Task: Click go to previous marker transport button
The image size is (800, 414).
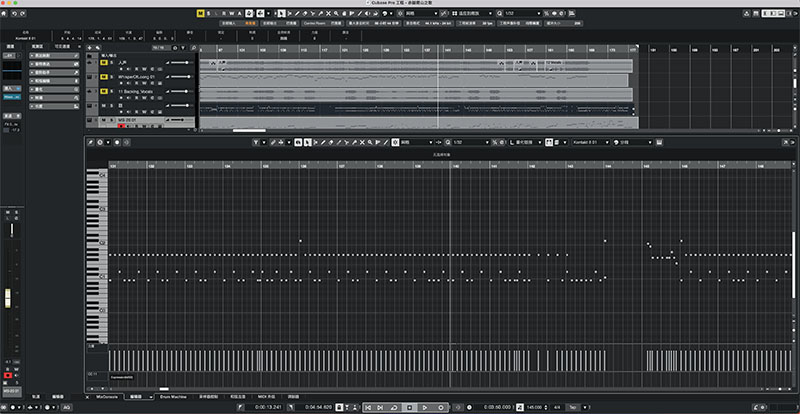Action: point(368,407)
